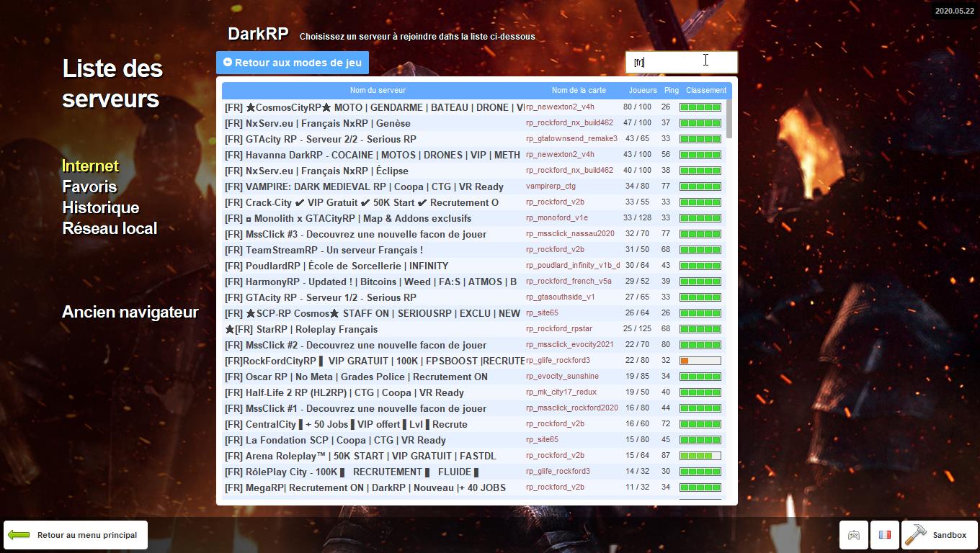
Task: Sort servers by 'Nom du serveur' column
Action: tap(378, 91)
